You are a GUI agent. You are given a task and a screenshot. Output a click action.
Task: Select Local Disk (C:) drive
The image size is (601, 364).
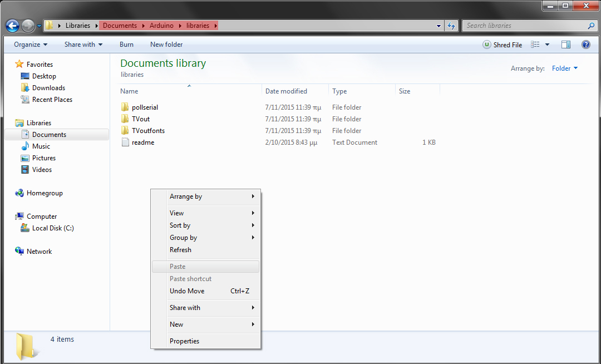53,228
